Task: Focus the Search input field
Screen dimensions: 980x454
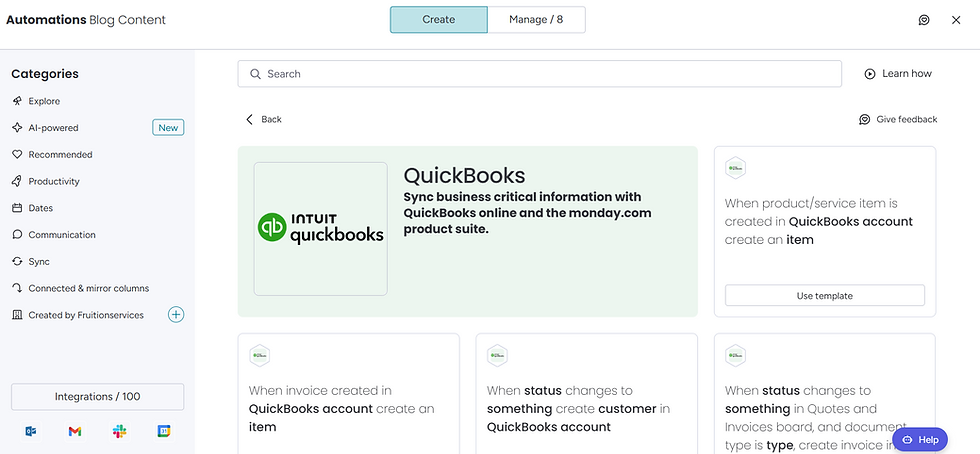Action: [x=539, y=74]
